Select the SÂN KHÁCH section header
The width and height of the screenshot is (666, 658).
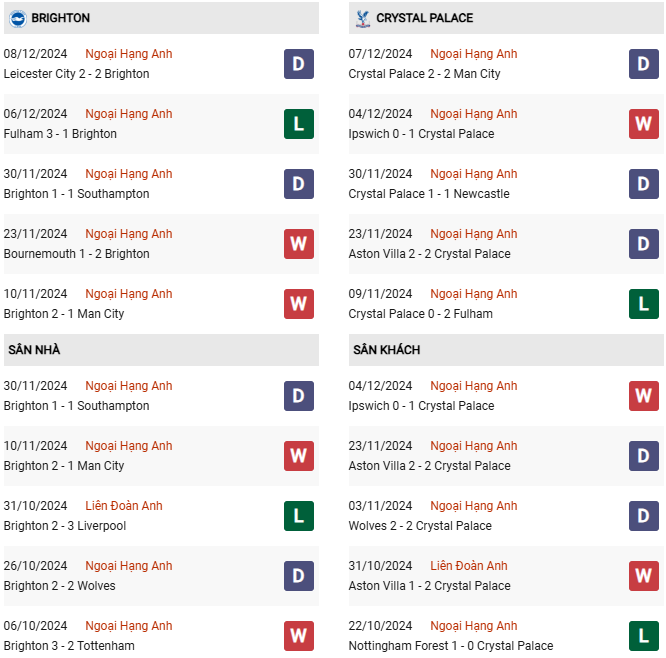386,350
